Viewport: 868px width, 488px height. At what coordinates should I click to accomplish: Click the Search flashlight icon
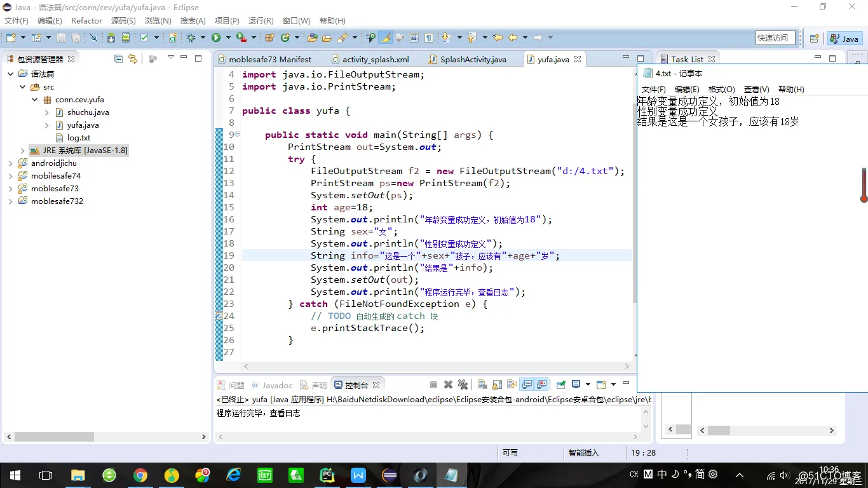[341, 37]
